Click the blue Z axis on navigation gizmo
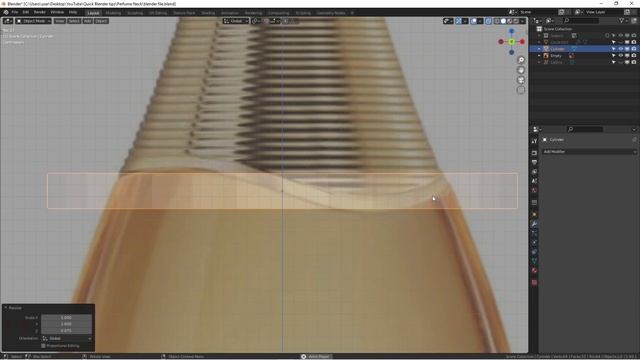This screenshot has height=360, width=640. coord(512,31)
